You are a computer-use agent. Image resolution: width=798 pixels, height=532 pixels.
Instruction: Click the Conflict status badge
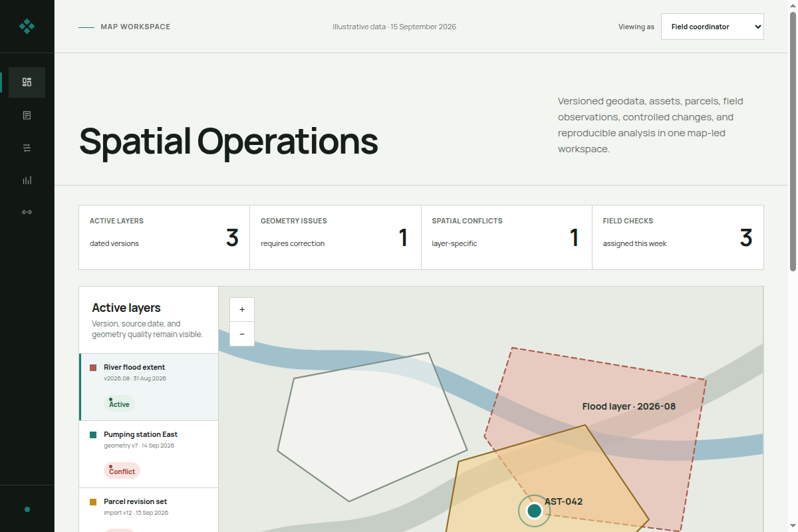point(122,471)
